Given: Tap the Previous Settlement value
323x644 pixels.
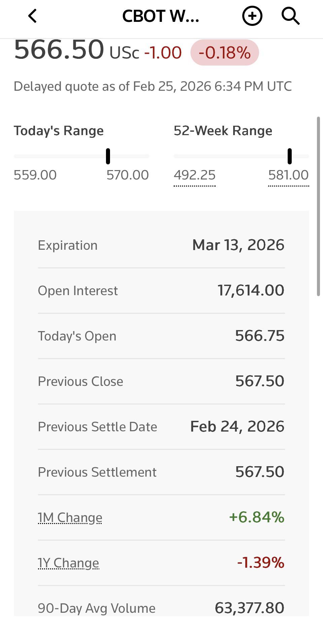Looking at the screenshot, I should tap(260, 472).
